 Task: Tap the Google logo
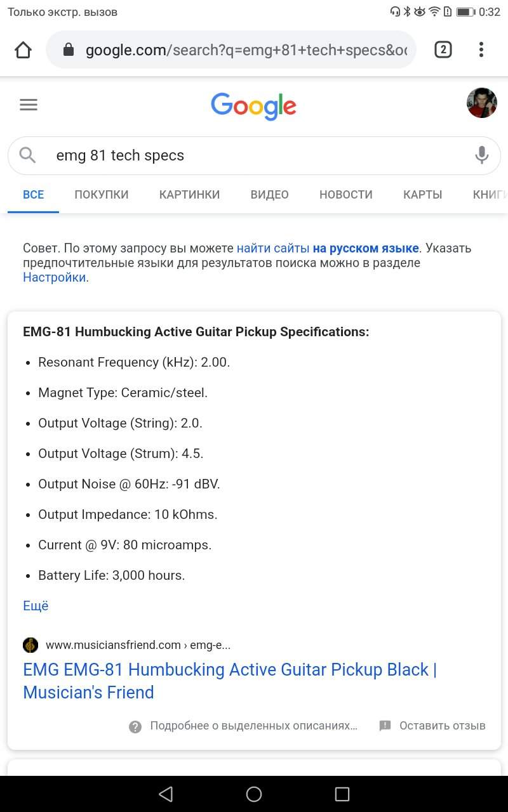(x=253, y=106)
